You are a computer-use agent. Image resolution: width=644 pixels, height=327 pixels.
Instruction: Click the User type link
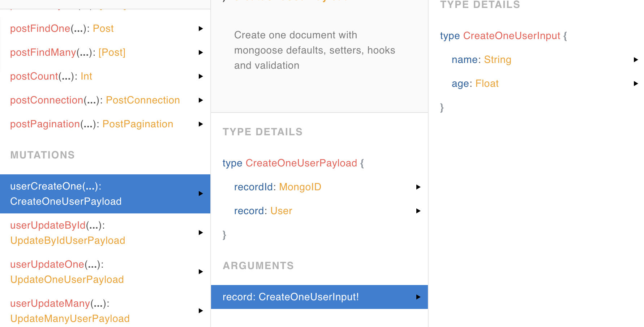(281, 211)
